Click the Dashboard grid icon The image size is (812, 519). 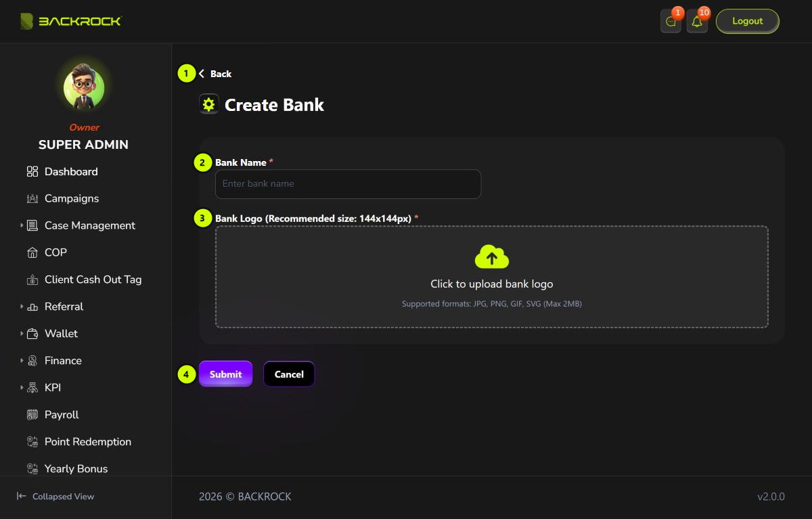tap(32, 172)
